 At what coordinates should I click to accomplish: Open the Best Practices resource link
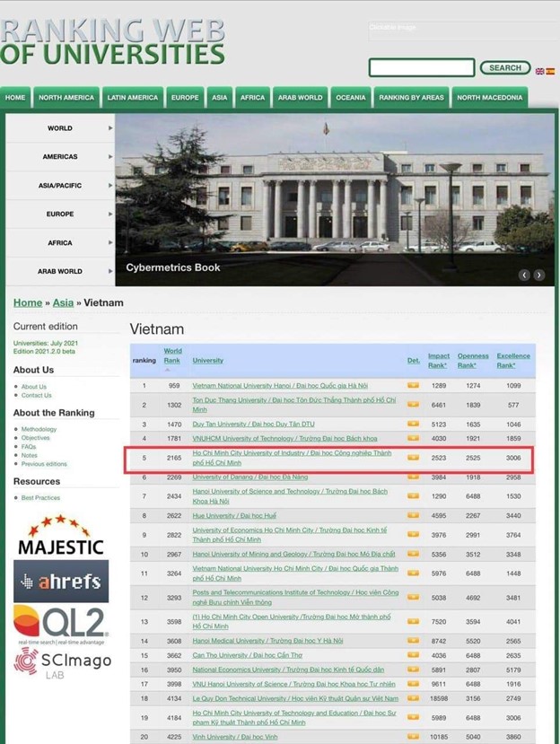tap(40, 498)
